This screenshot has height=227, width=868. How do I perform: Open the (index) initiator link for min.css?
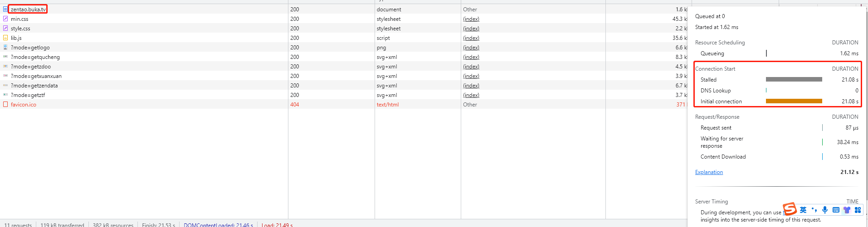[471, 19]
